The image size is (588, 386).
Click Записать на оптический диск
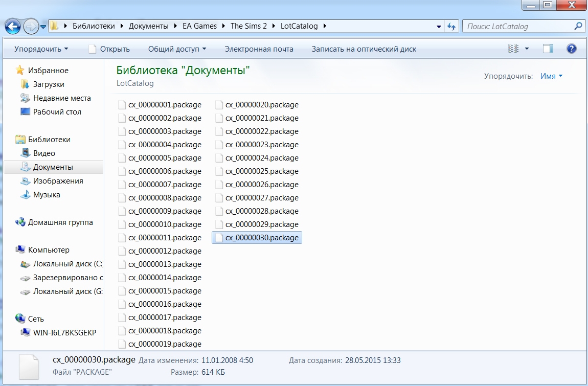364,49
